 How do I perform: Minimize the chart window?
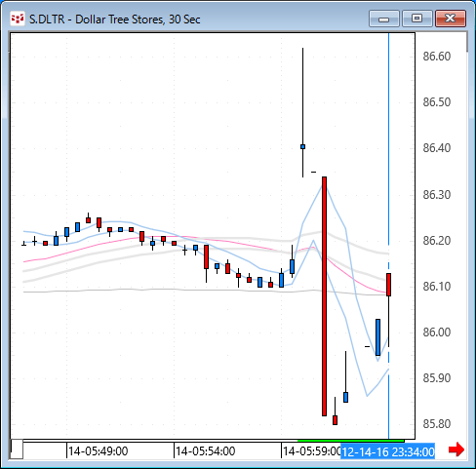pos(384,19)
